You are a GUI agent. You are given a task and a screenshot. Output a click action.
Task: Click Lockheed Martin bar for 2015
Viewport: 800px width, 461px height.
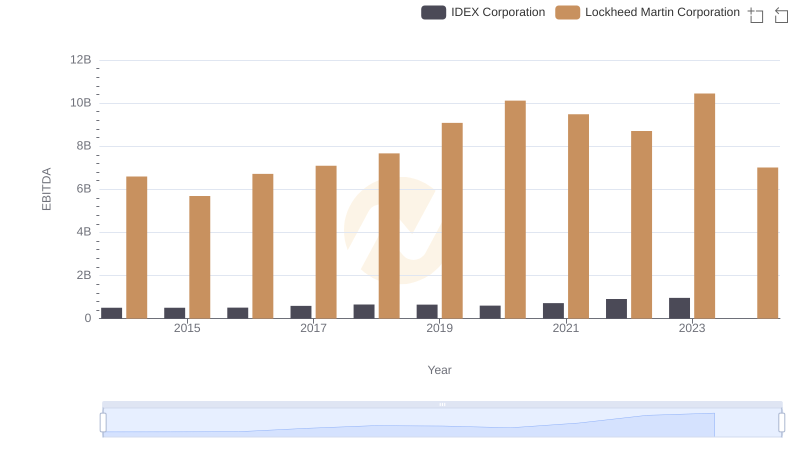click(x=199, y=257)
